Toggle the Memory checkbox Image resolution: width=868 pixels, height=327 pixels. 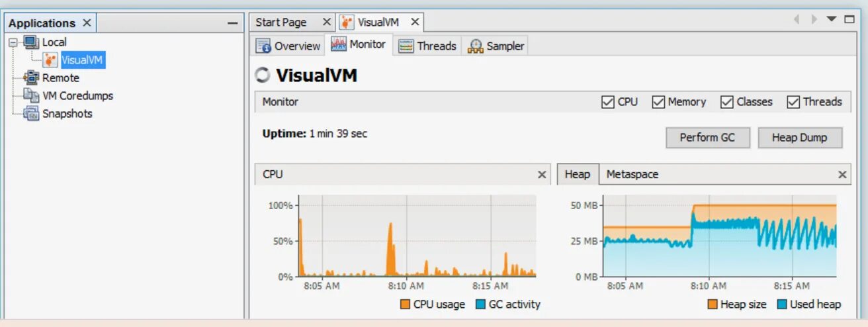click(x=658, y=102)
